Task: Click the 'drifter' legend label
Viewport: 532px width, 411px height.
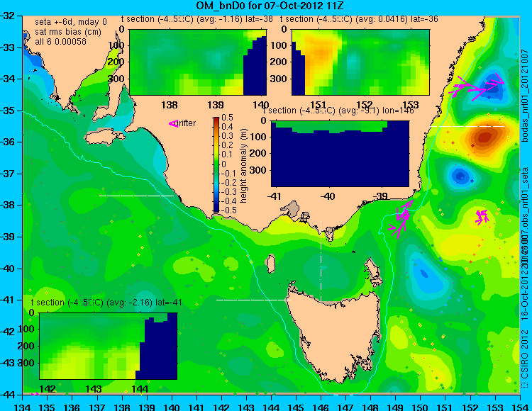Action: pyautogui.click(x=186, y=123)
